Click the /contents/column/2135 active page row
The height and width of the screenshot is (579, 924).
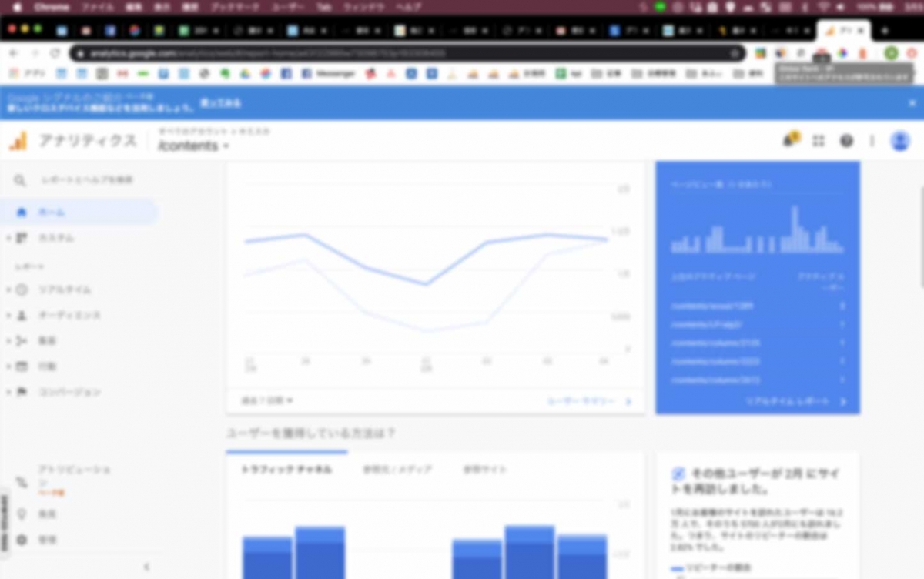pos(757,343)
